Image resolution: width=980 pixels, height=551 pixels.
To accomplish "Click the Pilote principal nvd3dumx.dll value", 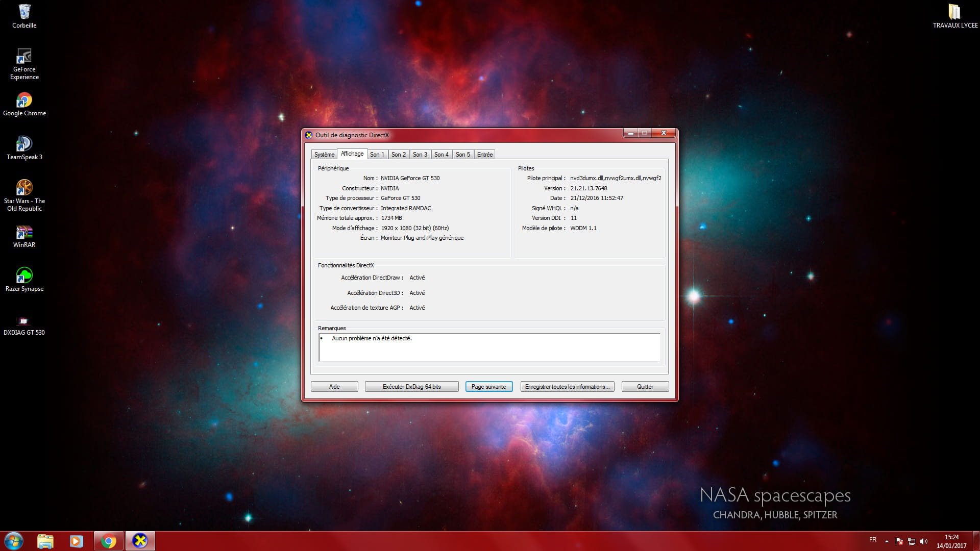I will pyautogui.click(x=616, y=178).
